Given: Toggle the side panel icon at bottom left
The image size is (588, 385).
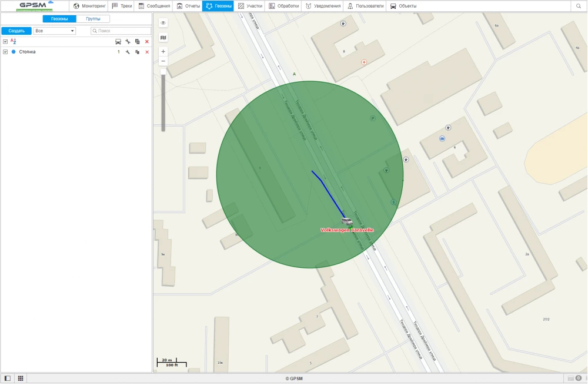Looking at the screenshot, I should (x=8, y=378).
